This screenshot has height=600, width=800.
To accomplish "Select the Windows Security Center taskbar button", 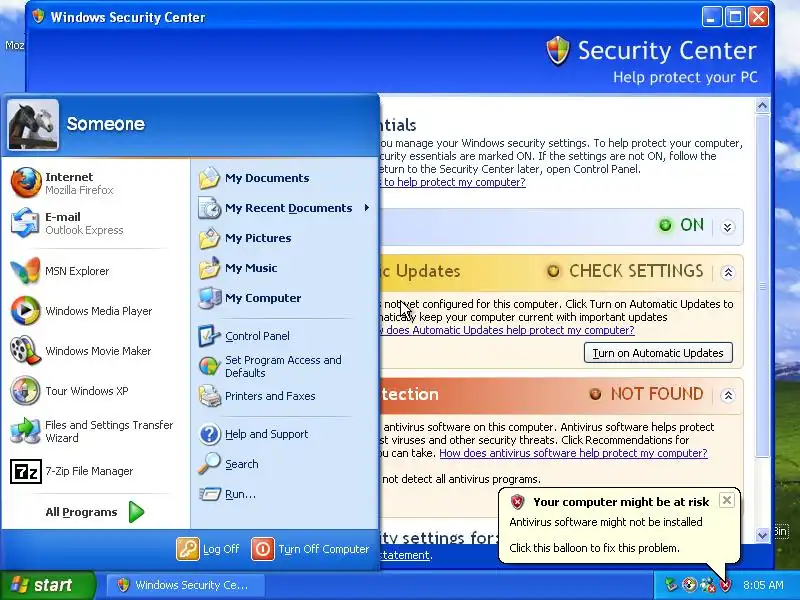I will coord(186,585).
